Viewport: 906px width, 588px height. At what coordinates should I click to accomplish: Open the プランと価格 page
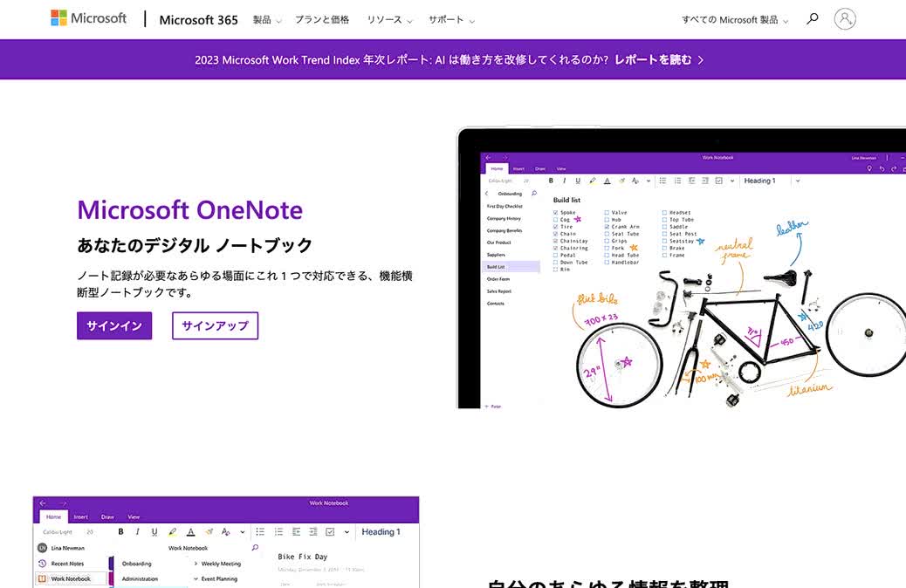322,20
